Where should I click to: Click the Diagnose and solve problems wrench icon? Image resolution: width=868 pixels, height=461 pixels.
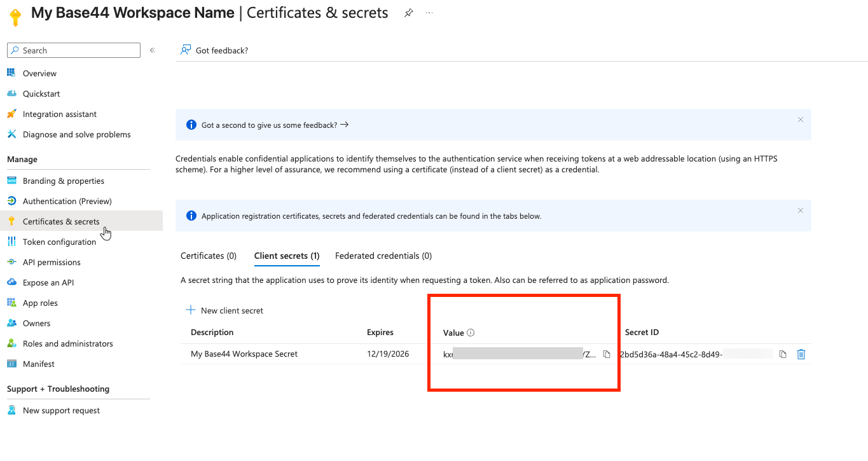[x=11, y=134]
